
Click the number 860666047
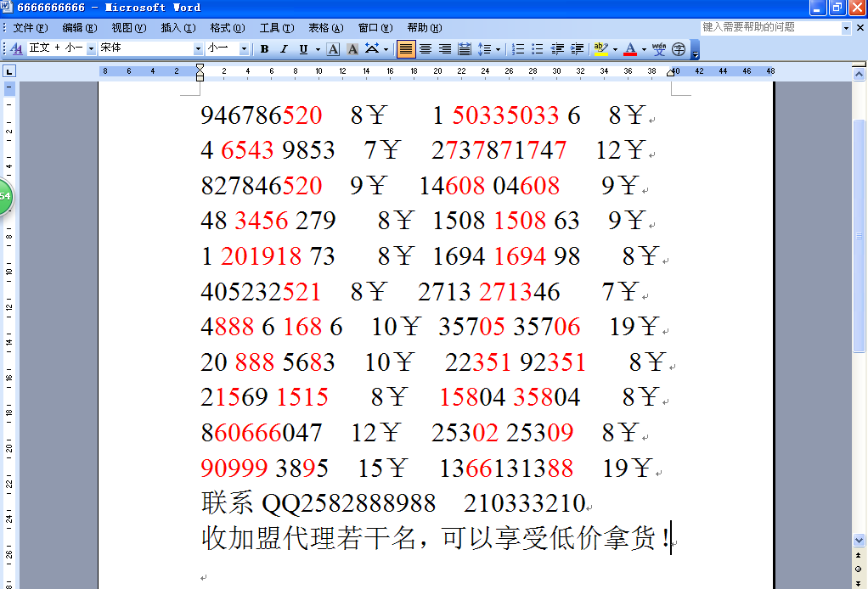click(262, 433)
